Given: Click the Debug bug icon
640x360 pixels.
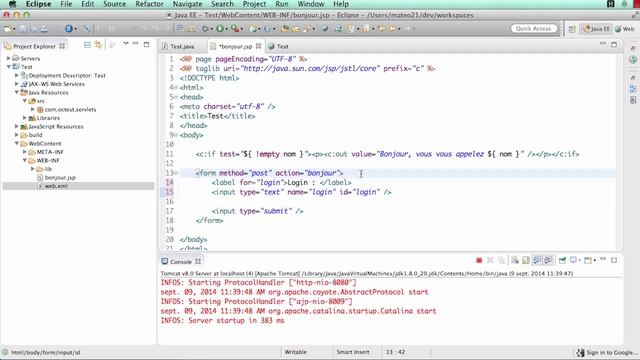Looking at the screenshot, I should pos(205,29).
